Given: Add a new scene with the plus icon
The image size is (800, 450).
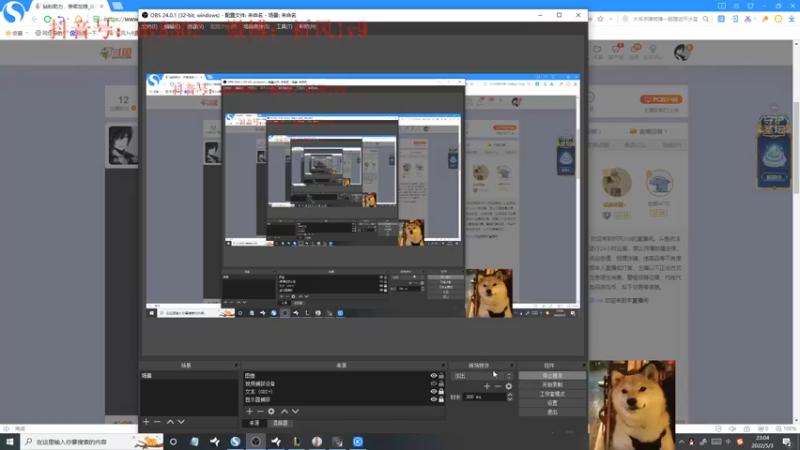Looking at the screenshot, I should pyautogui.click(x=146, y=422).
